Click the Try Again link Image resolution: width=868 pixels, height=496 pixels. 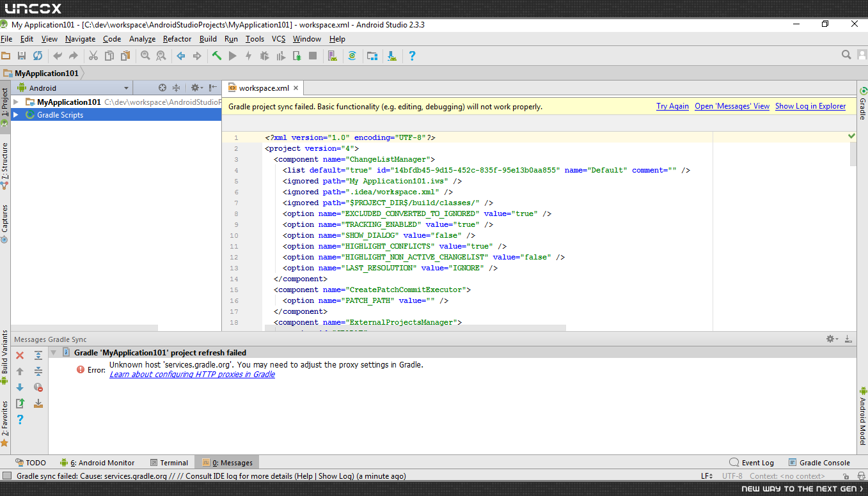coord(672,106)
